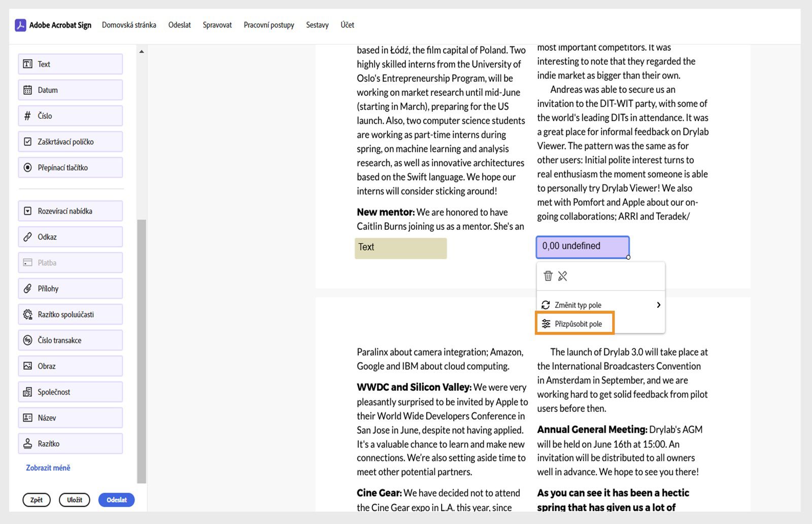812x524 pixels.
Task: Click the Společnost building icon
Action: click(28, 392)
